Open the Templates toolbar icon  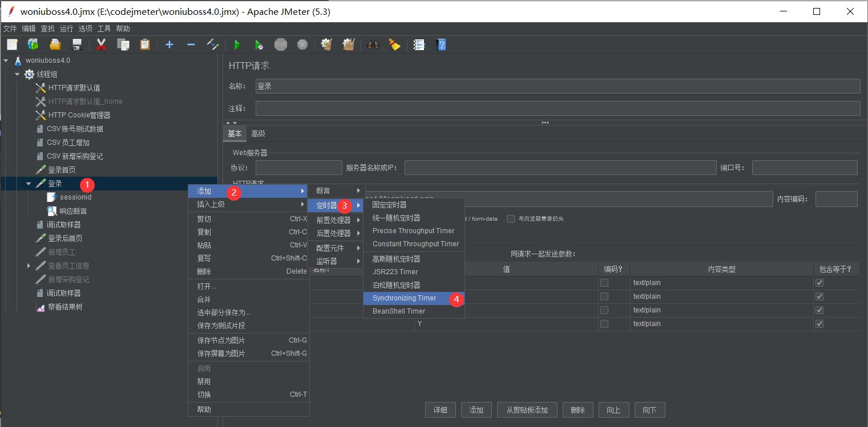coord(33,44)
